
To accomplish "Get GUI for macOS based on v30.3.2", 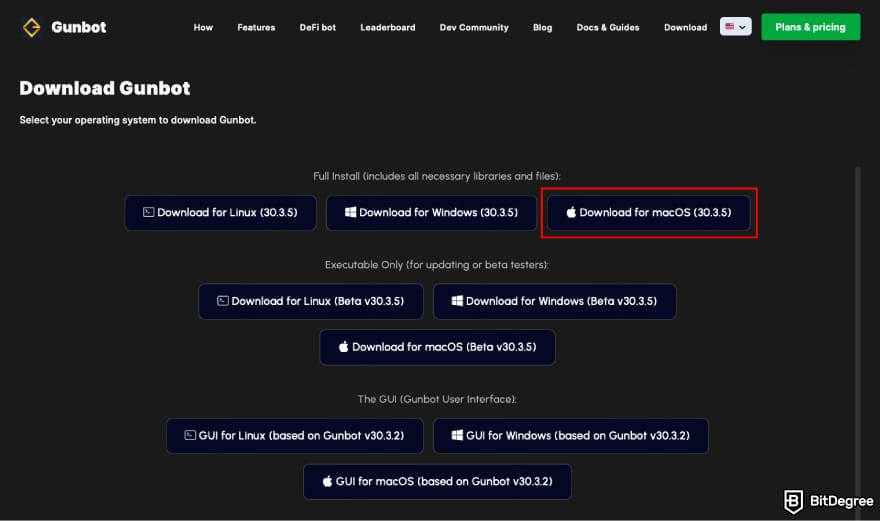I will [x=437, y=482].
